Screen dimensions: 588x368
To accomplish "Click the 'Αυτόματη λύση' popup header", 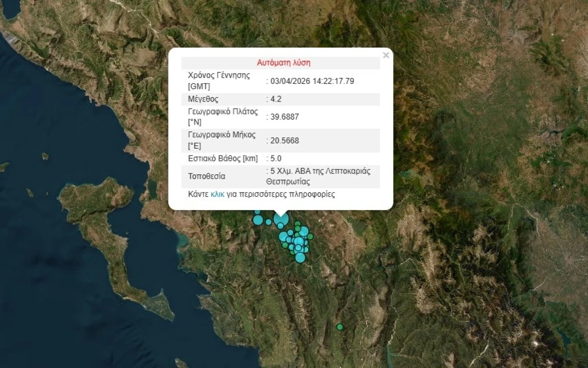I will [283, 63].
